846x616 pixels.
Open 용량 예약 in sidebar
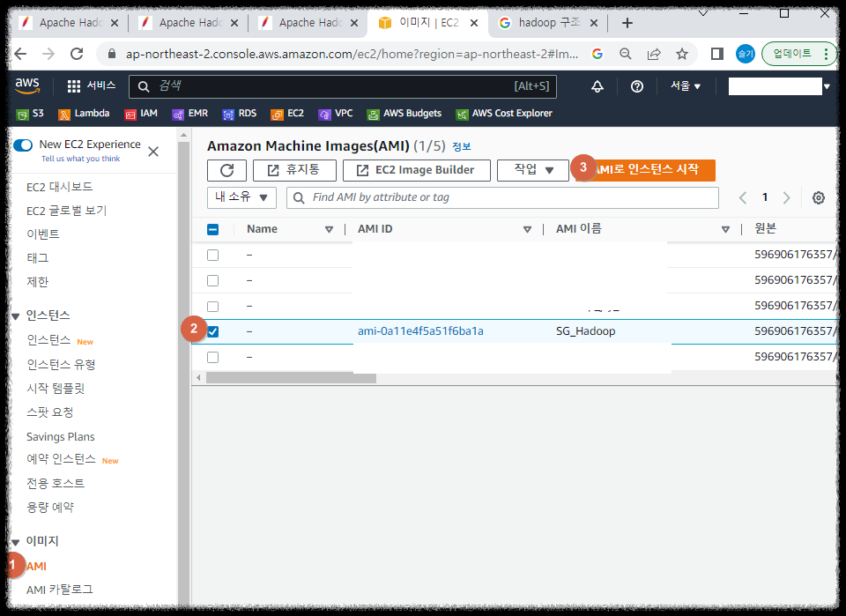(x=50, y=508)
